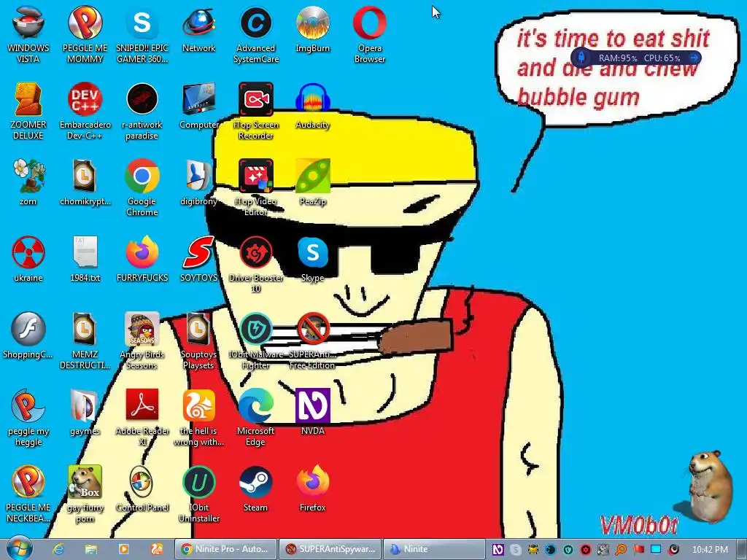
Task: Select the SNIPED!! EPIC GAMER 360 Skype icon
Action: pyautogui.click(x=142, y=34)
